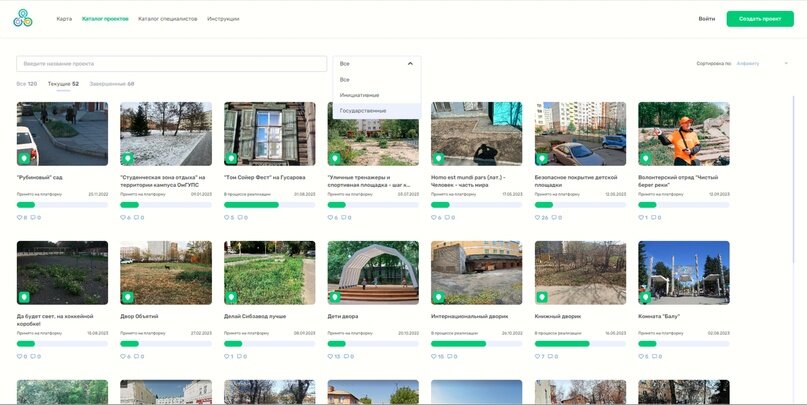The width and height of the screenshot is (807, 405).
Task: Click heart icon under Дети двора
Action: click(330, 356)
